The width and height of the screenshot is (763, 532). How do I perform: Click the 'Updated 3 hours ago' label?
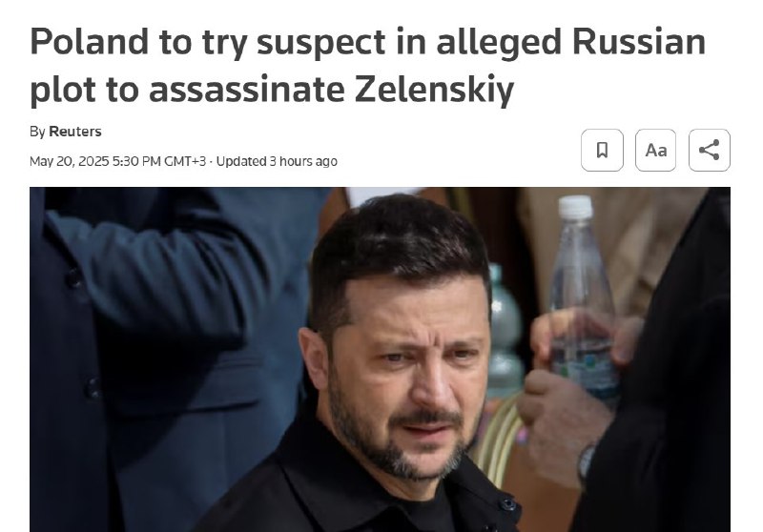click(x=277, y=161)
